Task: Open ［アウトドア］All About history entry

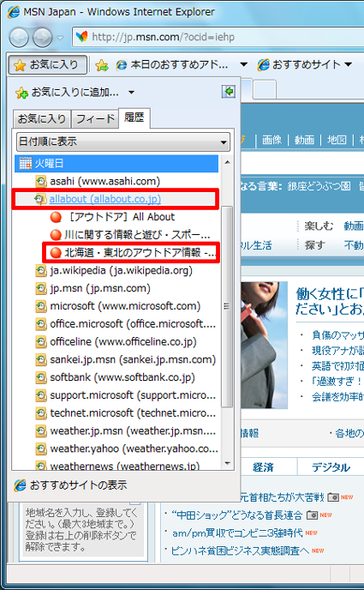Action: coord(112,217)
